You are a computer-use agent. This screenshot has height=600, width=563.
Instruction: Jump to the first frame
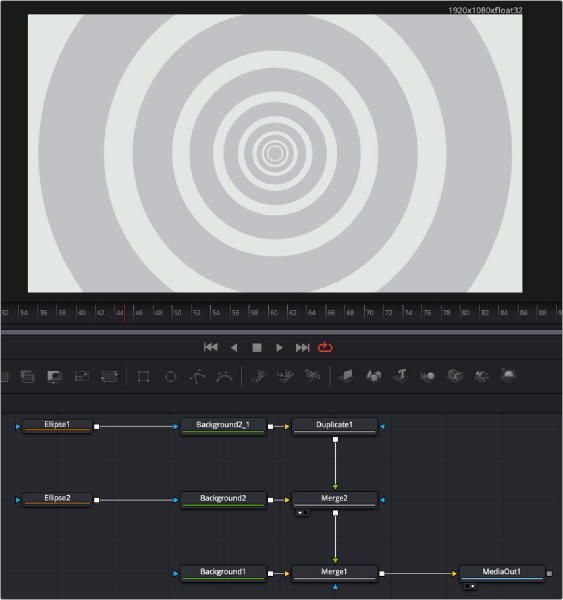[x=211, y=347]
